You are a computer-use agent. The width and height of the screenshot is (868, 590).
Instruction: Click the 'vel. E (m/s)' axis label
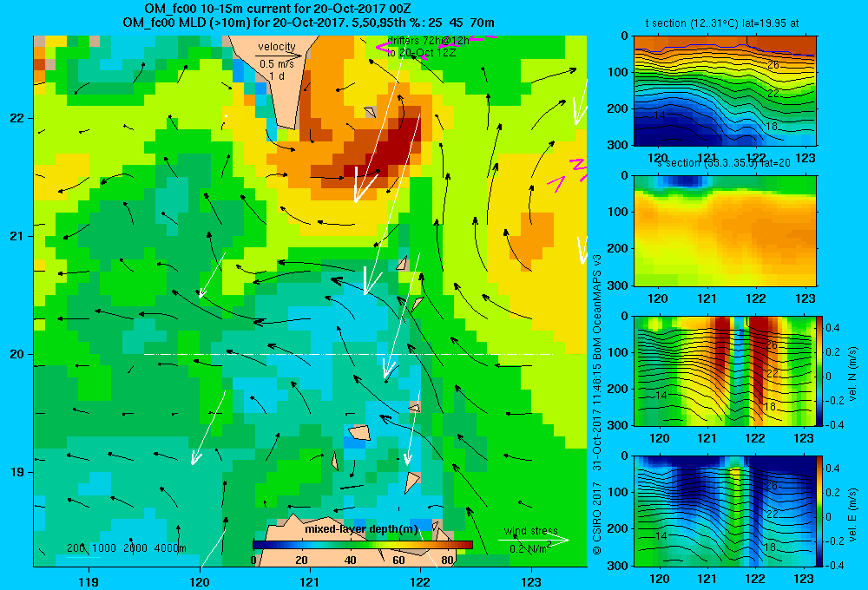852,515
